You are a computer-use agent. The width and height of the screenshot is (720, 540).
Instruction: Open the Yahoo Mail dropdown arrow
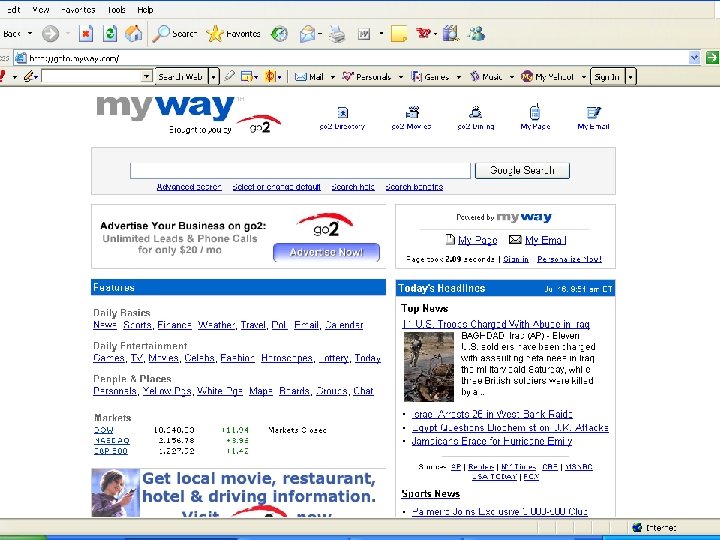click(x=332, y=77)
